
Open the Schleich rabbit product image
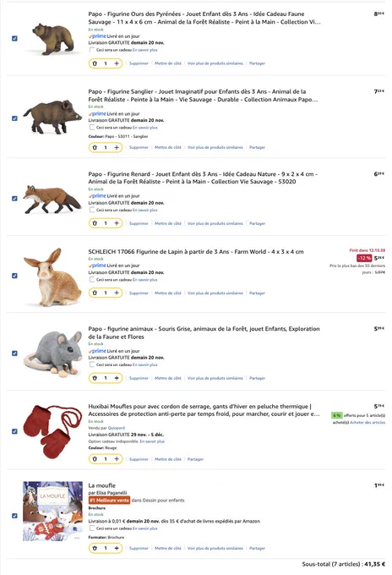pos(52,277)
